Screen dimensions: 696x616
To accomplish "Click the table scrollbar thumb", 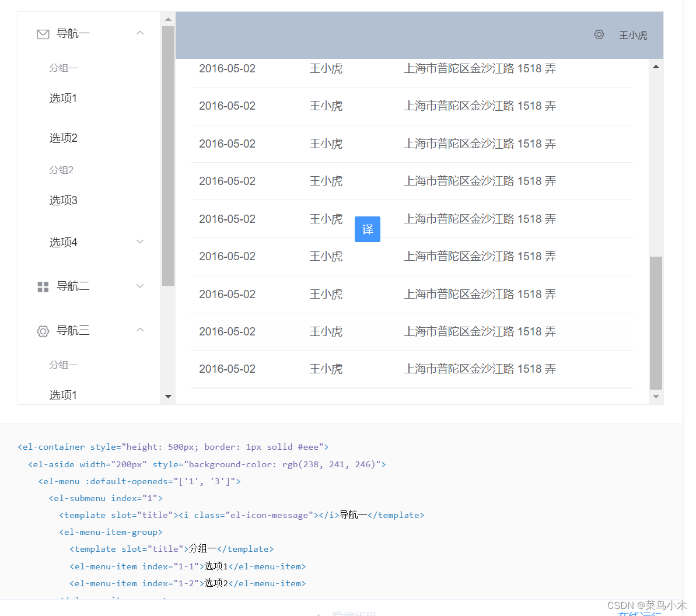I will click(656, 323).
